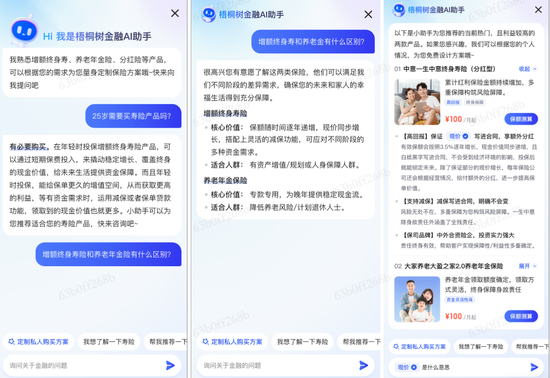
Task: Click robot logo in middle panel header
Action: click(x=209, y=14)
